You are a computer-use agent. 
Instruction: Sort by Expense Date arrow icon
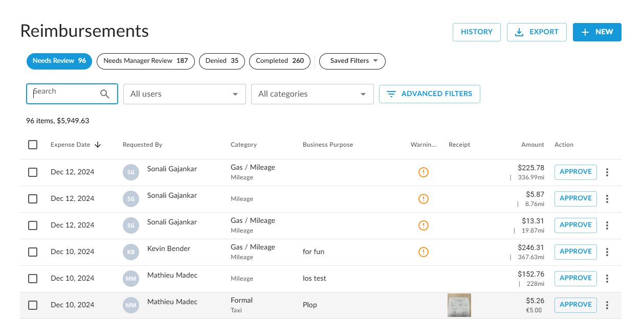point(98,145)
